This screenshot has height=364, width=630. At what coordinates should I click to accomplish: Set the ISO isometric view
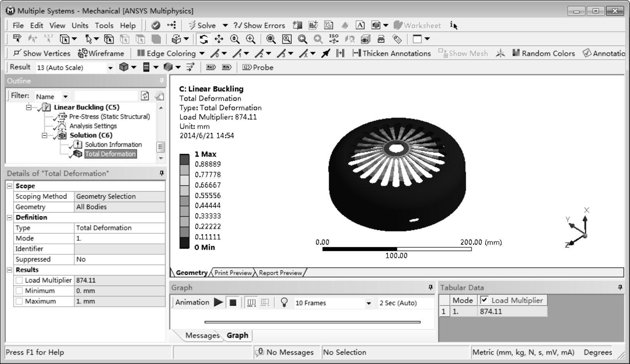[334, 39]
